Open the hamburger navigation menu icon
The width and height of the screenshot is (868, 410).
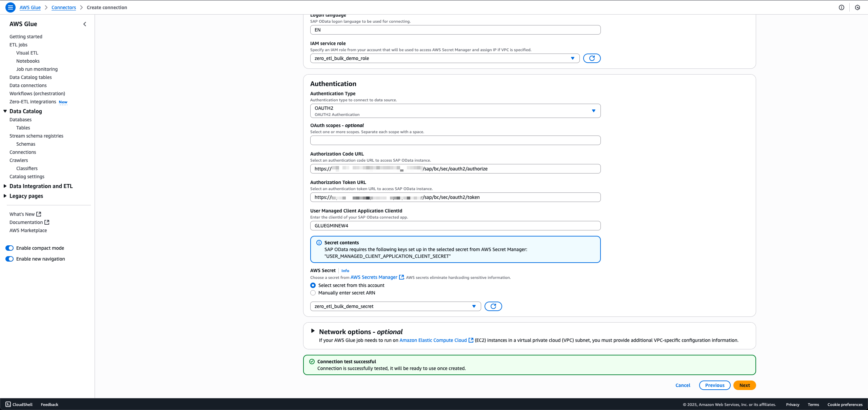[11, 7]
